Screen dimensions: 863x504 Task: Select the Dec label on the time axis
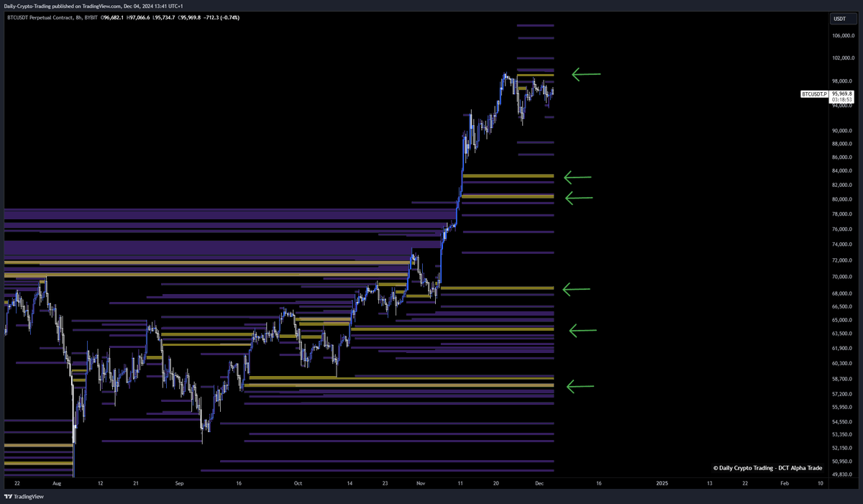click(x=539, y=484)
